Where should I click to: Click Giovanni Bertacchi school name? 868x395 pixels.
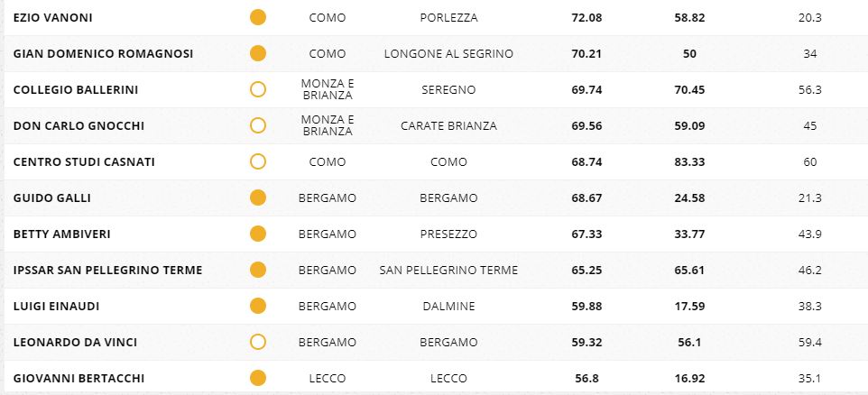tap(78, 379)
